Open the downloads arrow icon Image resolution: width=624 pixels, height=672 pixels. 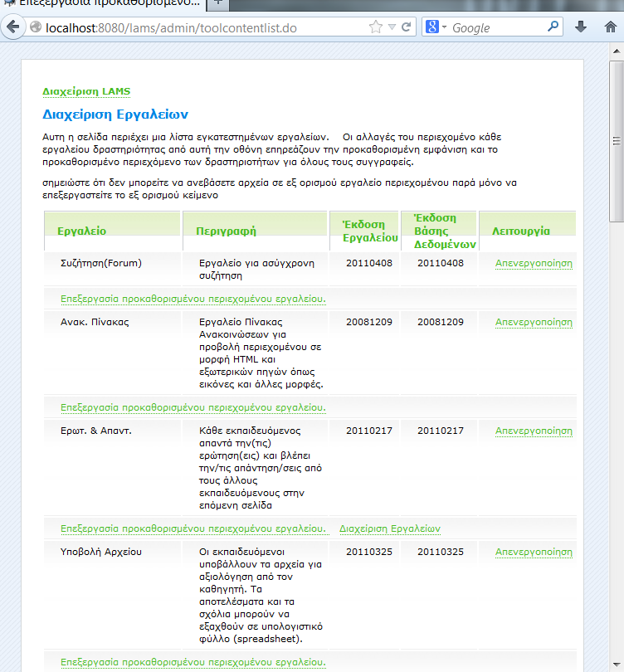[x=581, y=27]
